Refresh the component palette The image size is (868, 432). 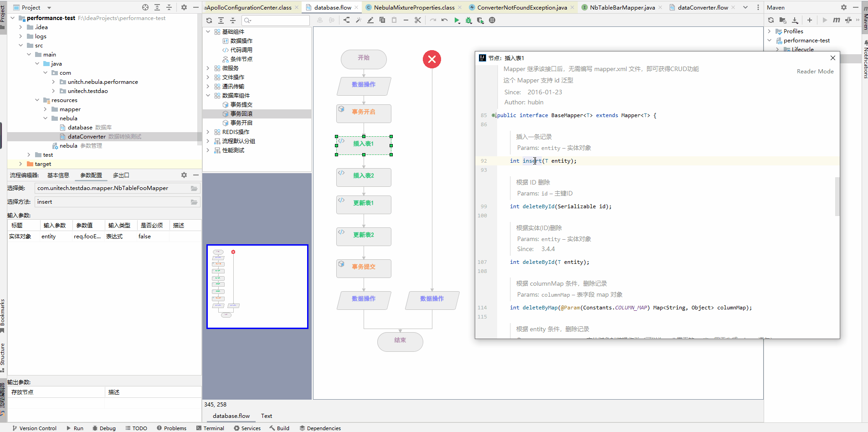(x=209, y=21)
